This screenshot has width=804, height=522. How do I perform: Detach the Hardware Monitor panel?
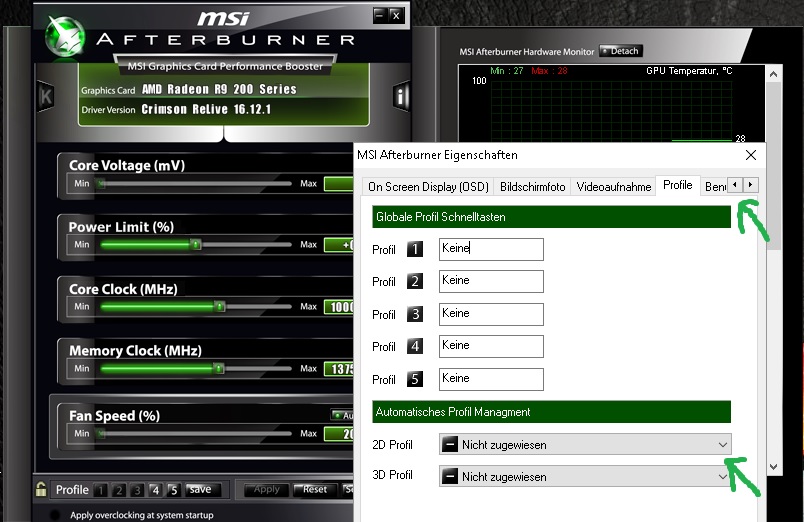(x=620, y=51)
